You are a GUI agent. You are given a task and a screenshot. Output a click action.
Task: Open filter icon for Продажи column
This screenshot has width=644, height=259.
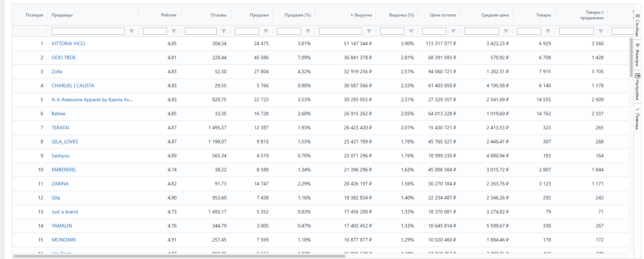266,31
